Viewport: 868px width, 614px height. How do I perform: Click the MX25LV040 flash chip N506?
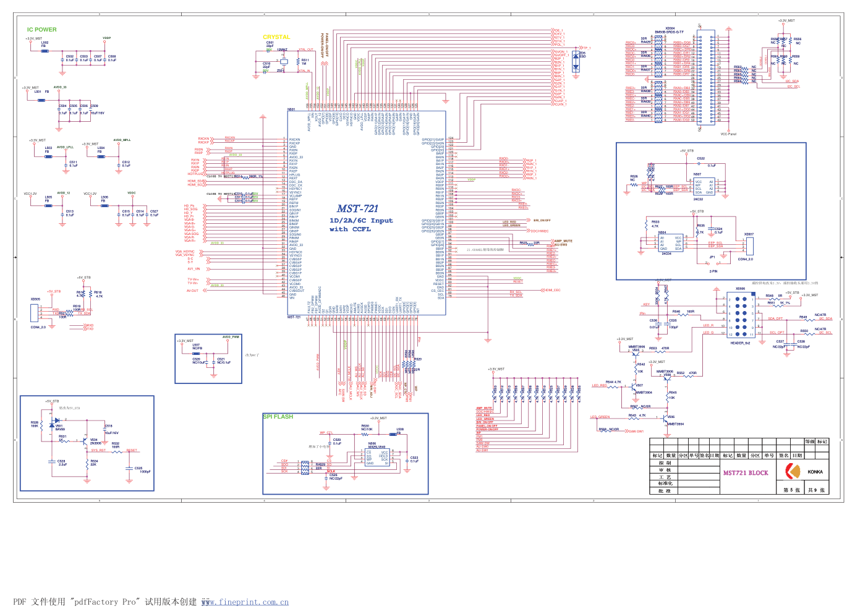pyautogui.click(x=377, y=458)
